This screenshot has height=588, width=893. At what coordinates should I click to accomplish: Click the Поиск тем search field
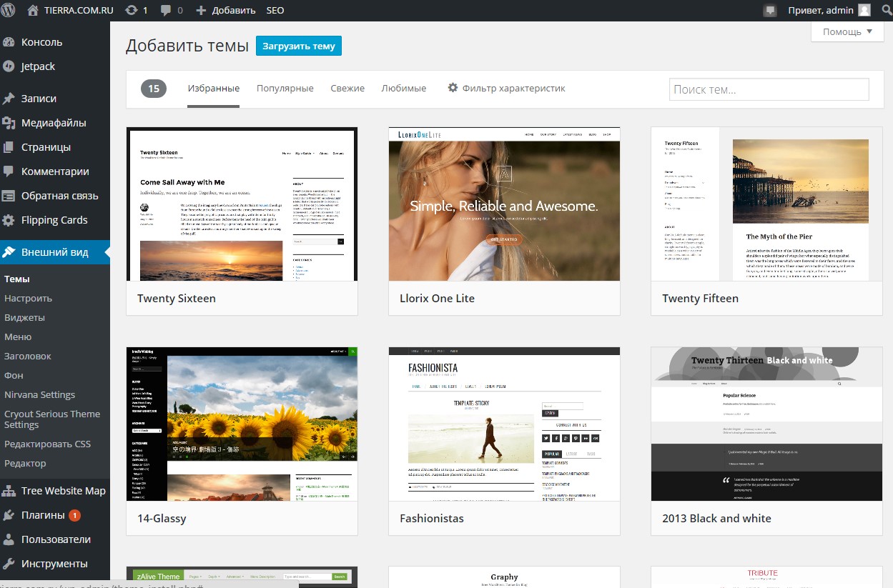tap(769, 89)
